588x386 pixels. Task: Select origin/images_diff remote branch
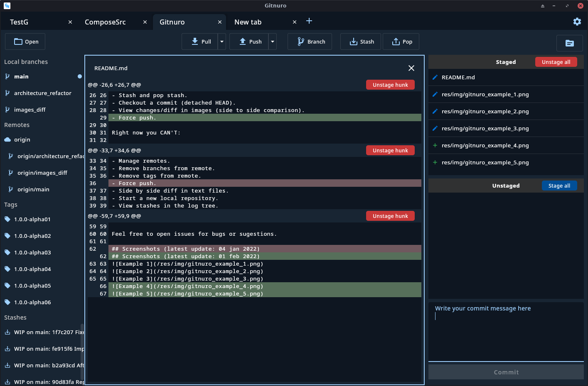click(42, 173)
